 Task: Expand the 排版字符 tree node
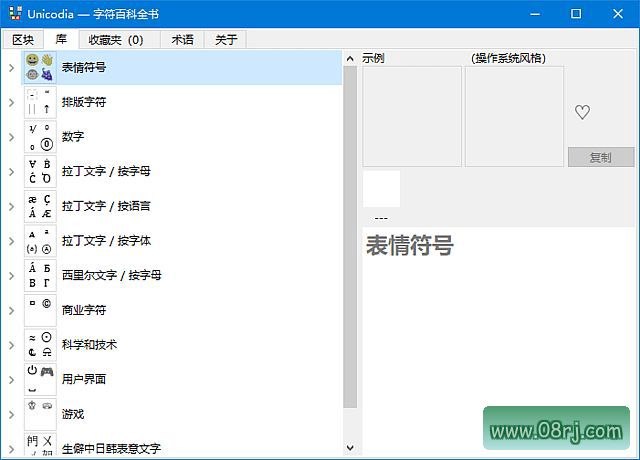(11, 102)
